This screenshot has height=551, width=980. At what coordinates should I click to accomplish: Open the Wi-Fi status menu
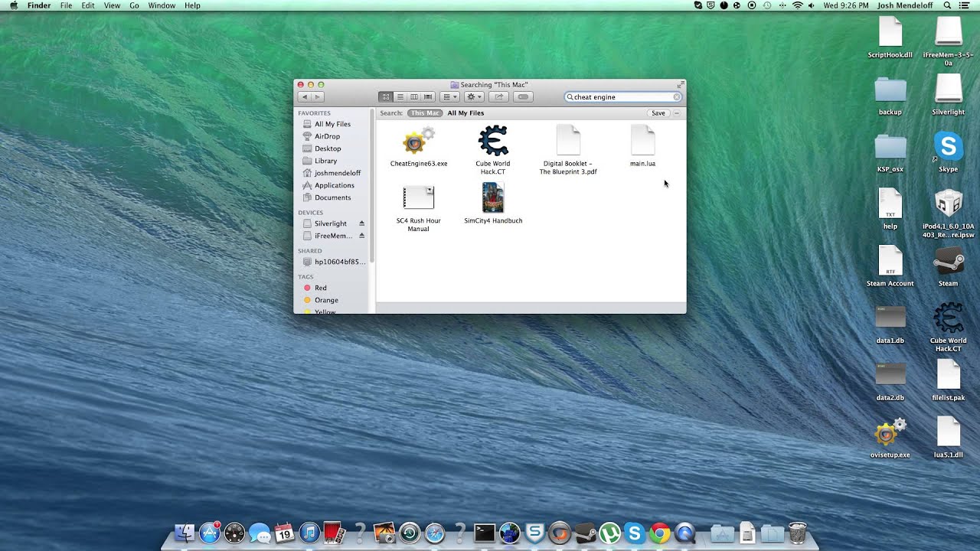797,5
